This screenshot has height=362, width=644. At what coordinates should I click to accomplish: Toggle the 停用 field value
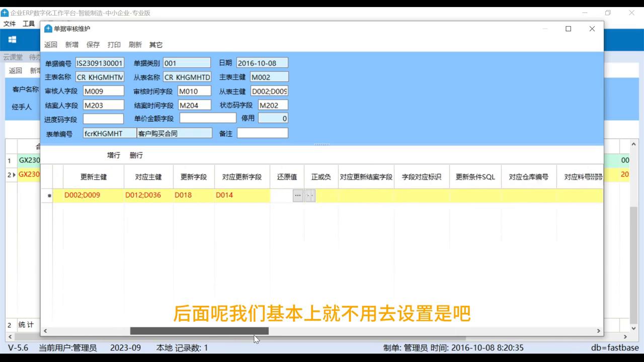click(272, 118)
